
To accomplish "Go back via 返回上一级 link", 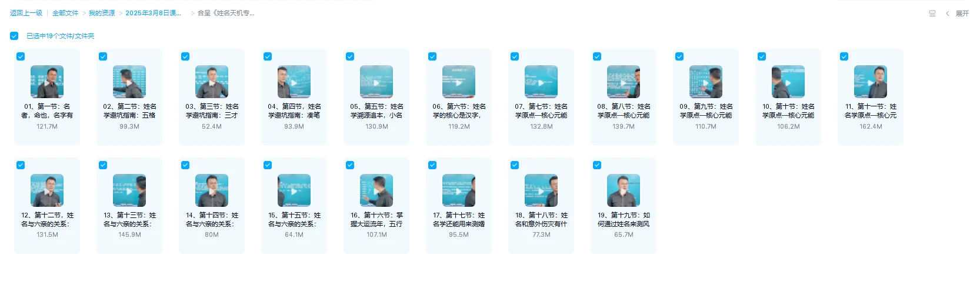I will 26,13.
